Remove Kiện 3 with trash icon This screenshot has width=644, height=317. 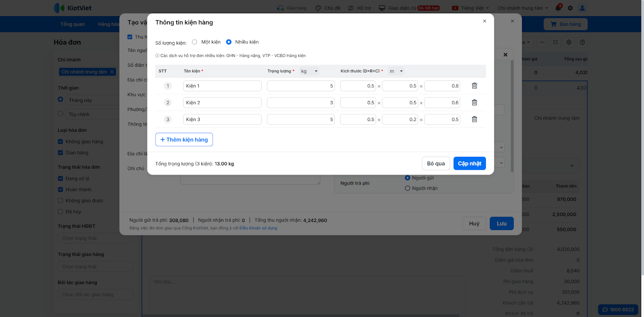(475, 119)
